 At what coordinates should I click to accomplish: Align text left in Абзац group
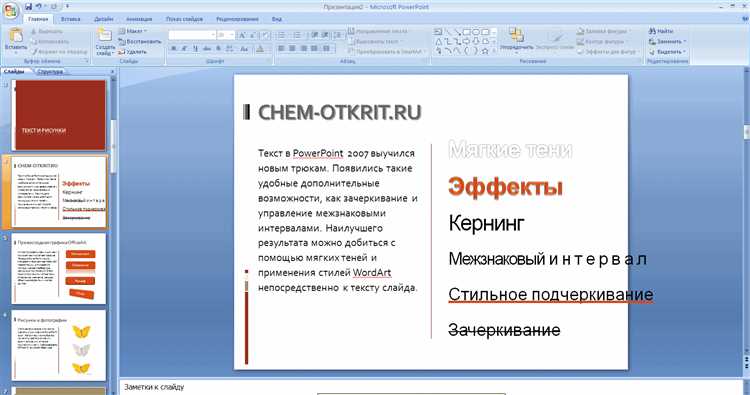[281, 49]
